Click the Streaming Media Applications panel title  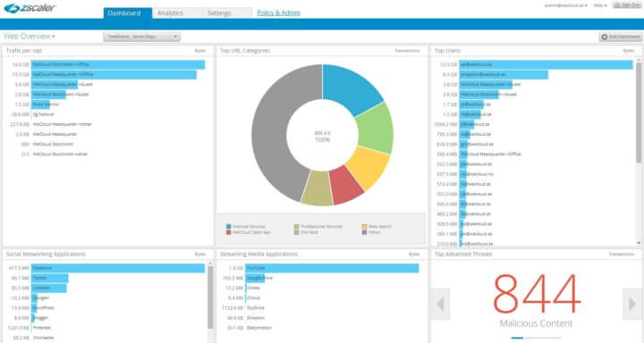[x=258, y=254]
